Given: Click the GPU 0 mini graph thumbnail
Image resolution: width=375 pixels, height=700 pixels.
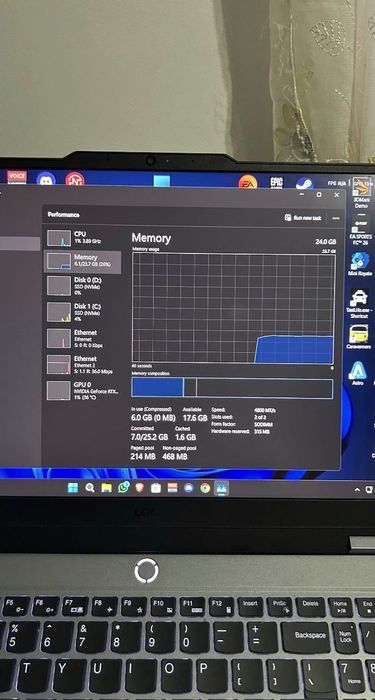Looking at the screenshot, I should 59,391.
